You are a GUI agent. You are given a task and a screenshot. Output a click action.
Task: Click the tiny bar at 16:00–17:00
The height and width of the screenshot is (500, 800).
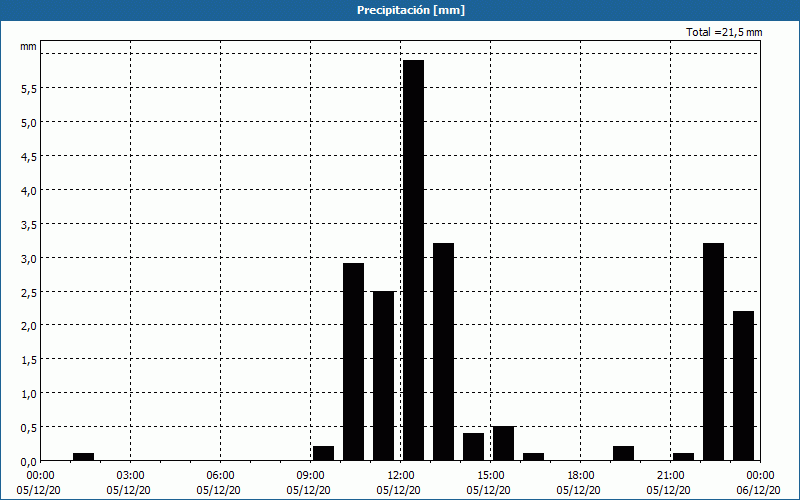coord(533,457)
